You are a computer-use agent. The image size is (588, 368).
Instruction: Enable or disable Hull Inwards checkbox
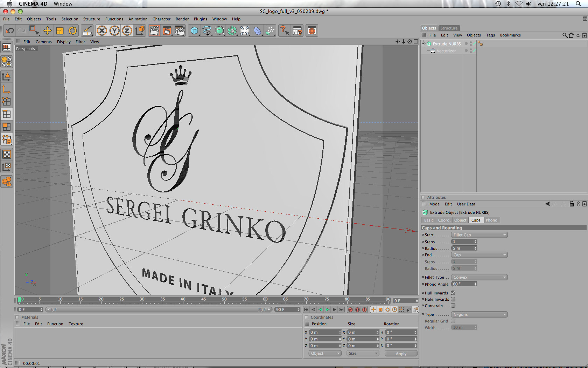click(453, 293)
